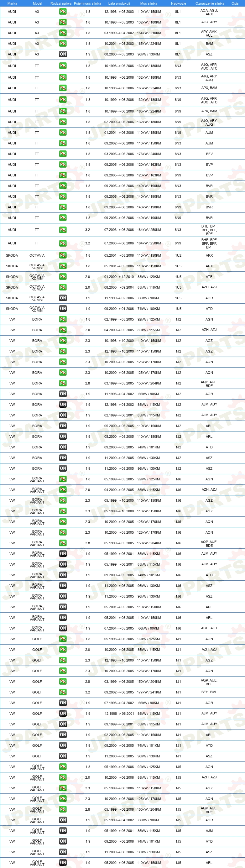The width and height of the screenshot is (245, 868).
Task: Click the Pojemność silnika column header
Action: (x=87, y=3)
